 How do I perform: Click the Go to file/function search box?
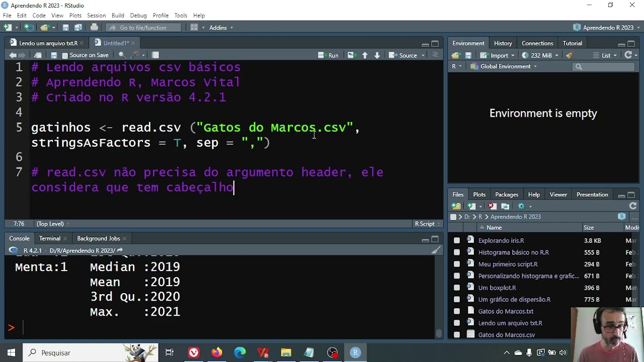142,28
